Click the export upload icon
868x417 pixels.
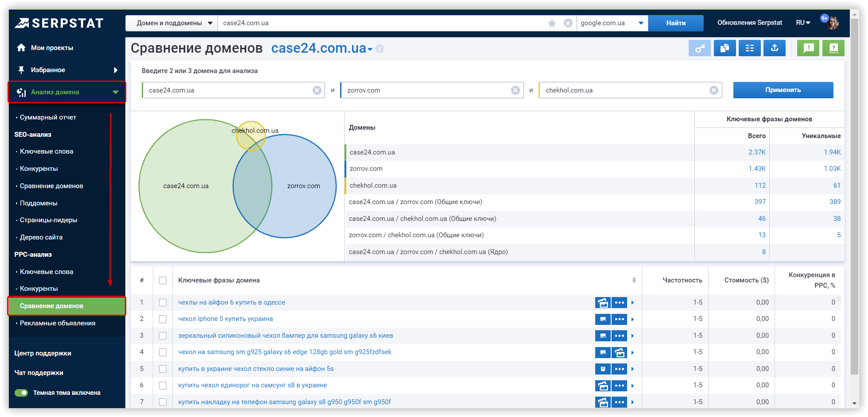click(775, 48)
